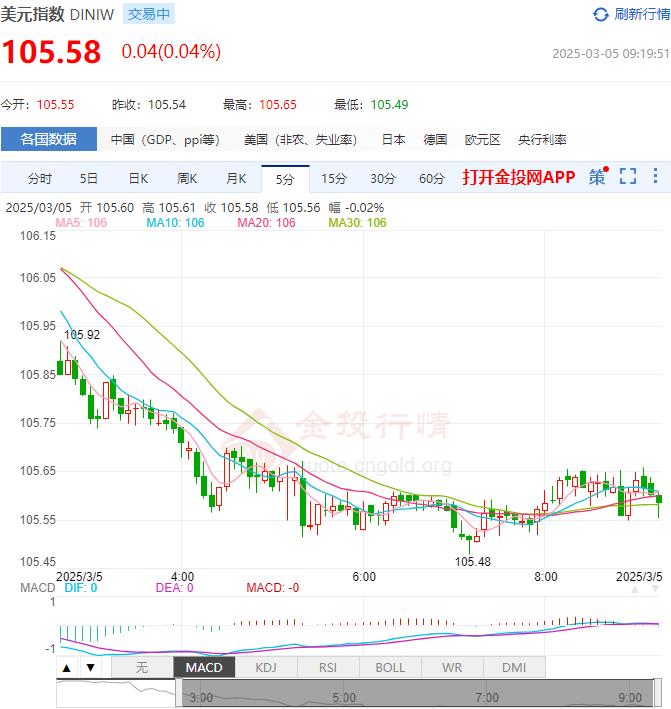
Task: Switch to the 周K chart tab
Action: click(187, 179)
